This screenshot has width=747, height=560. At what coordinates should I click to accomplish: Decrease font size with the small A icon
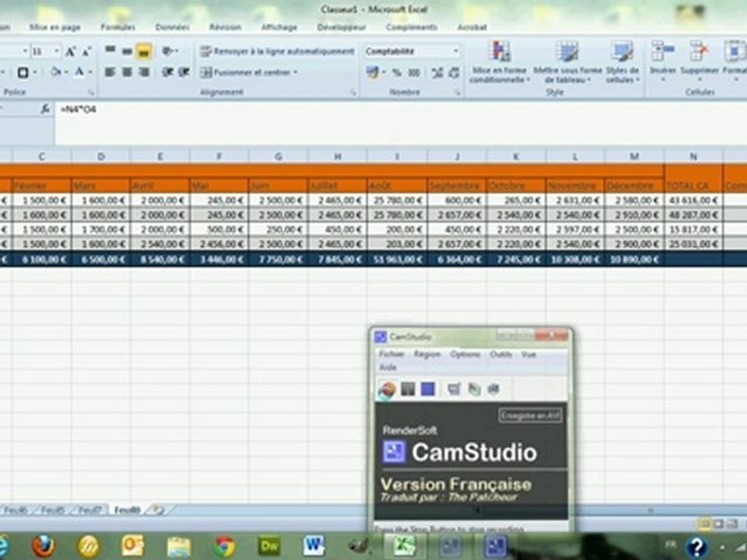tap(86, 51)
